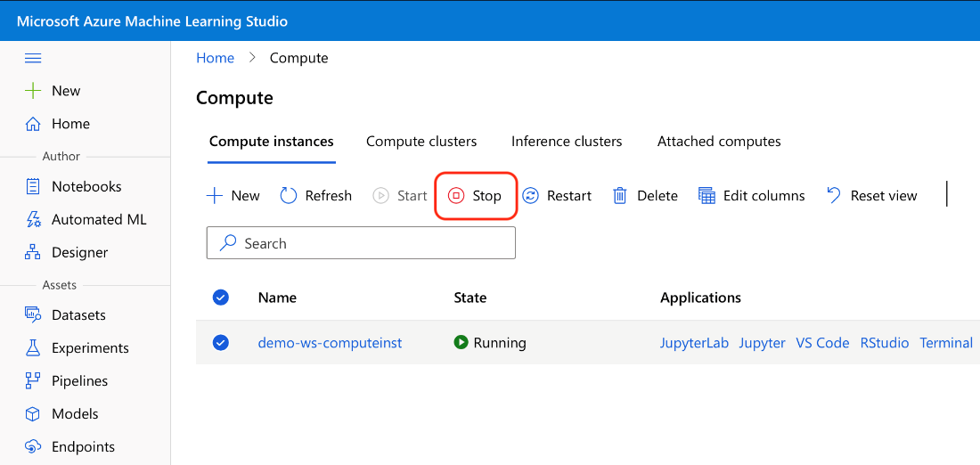Click the Microsoft Azure Machine Learning Studio title
This screenshot has width=980, height=465.
point(152,21)
